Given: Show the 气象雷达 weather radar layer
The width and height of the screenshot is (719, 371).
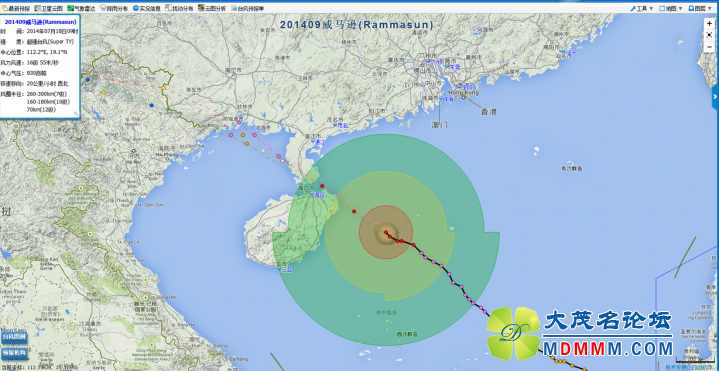Looking at the screenshot, I should coord(81,8).
